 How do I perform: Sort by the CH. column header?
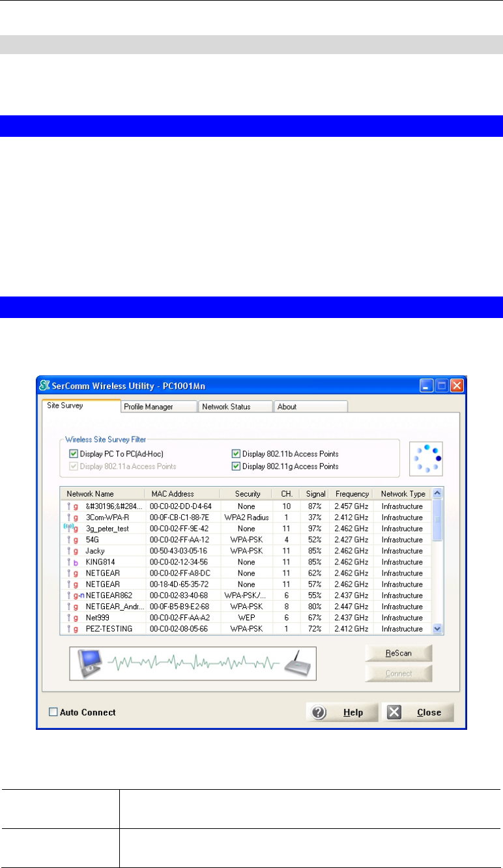click(287, 494)
